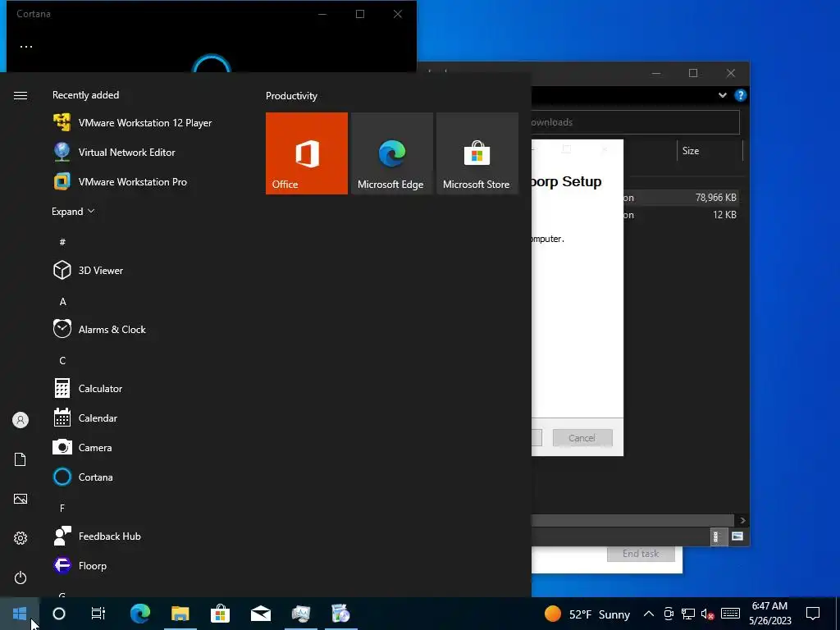Image resolution: width=840 pixels, height=630 pixels.
Task: Jump to the A letter group
Action: coord(62,302)
